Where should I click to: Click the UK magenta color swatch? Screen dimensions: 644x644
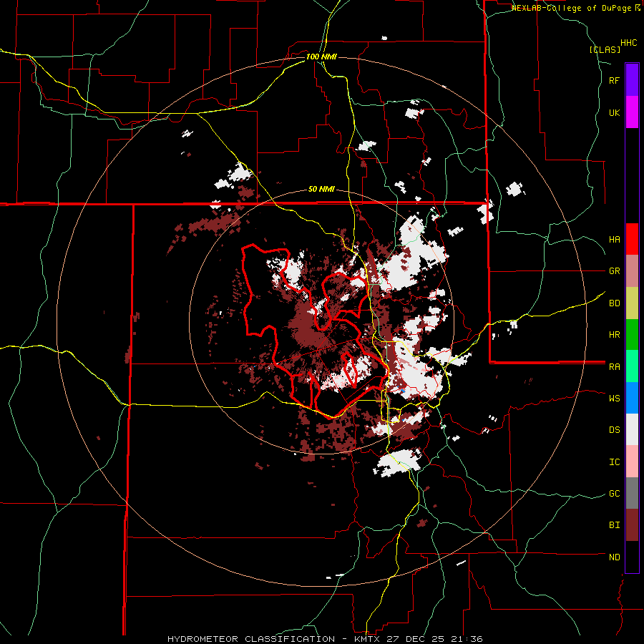(632, 112)
